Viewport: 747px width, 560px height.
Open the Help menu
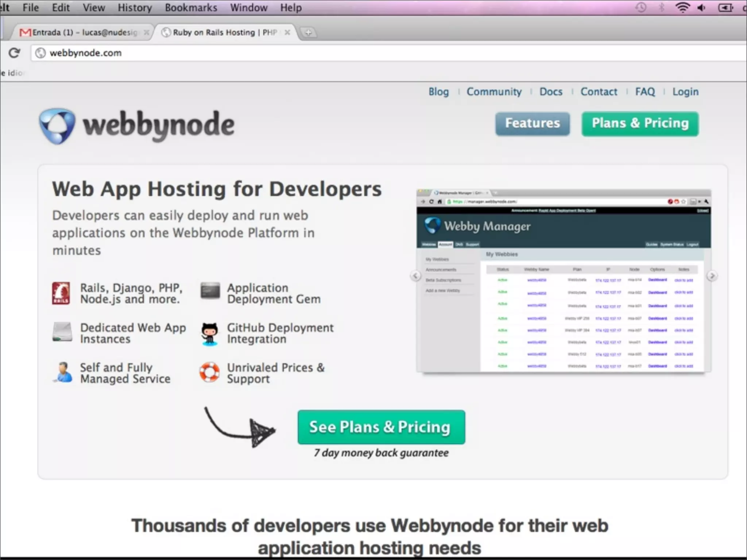291,8
